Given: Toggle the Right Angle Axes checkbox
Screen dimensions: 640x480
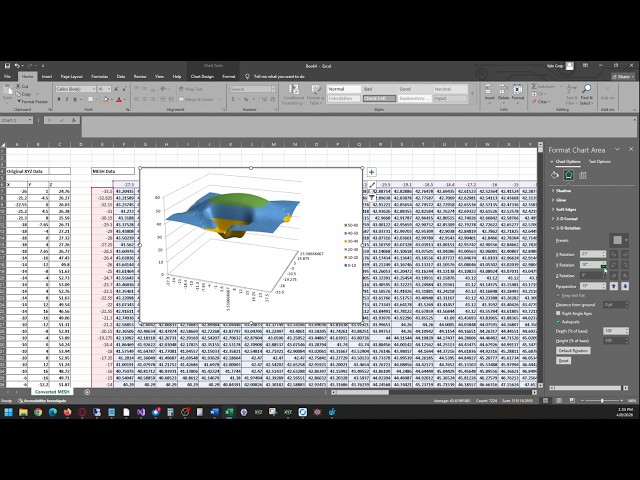Looking at the screenshot, I should click(558, 313).
